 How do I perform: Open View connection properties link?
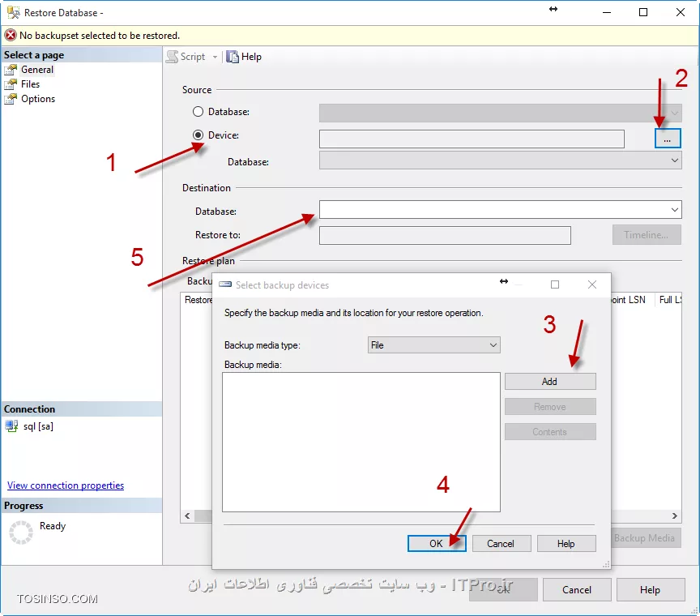tap(66, 486)
